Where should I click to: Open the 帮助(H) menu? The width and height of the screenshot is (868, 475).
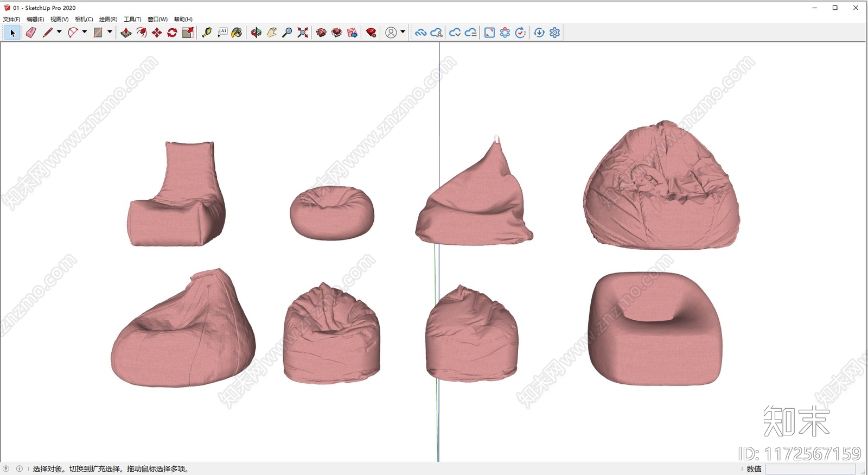click(183, 19)
